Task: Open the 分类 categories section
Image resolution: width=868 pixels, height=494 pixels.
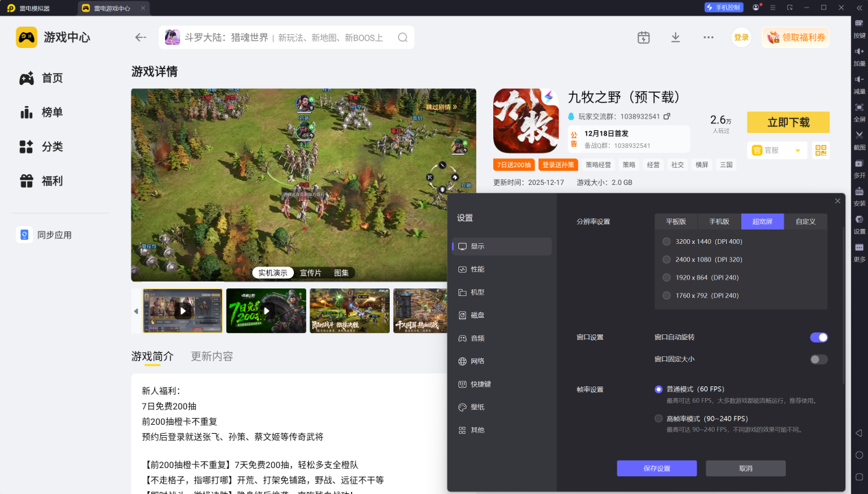Action: (41, 147)
